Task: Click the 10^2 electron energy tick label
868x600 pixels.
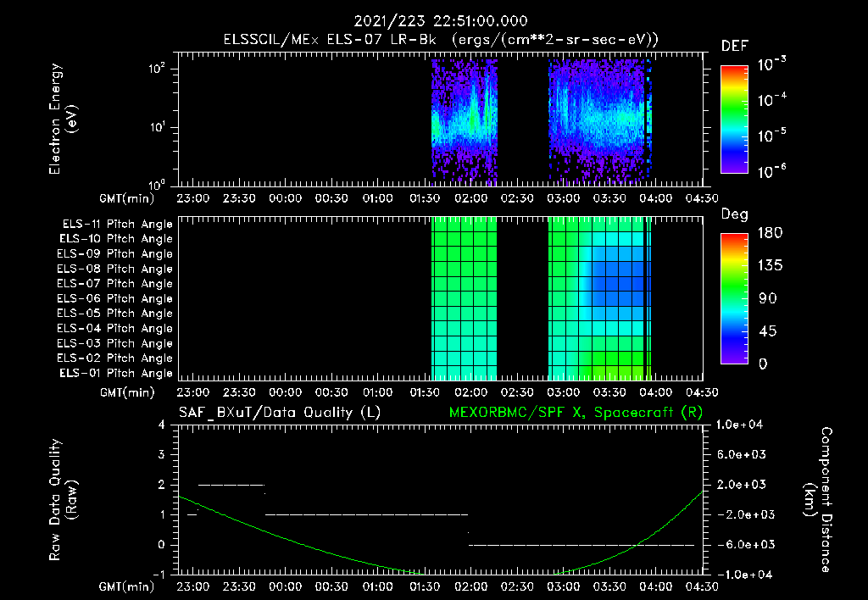Action: tap(157, 69)
